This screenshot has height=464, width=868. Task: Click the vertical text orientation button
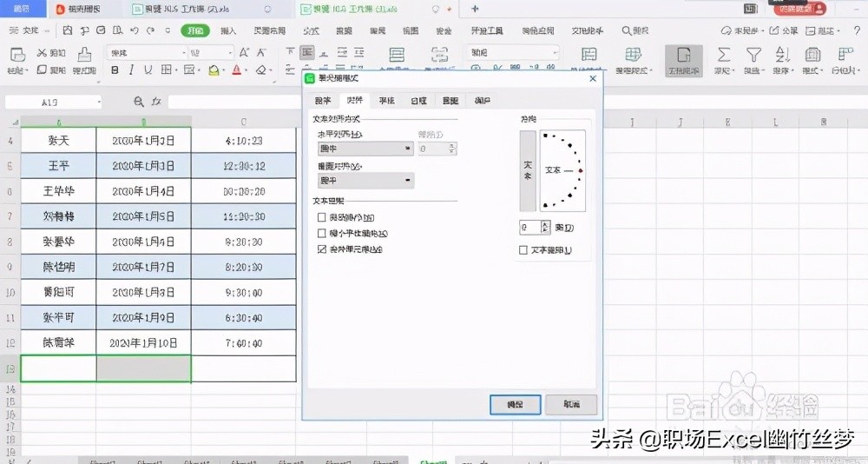tap(528, 171)
